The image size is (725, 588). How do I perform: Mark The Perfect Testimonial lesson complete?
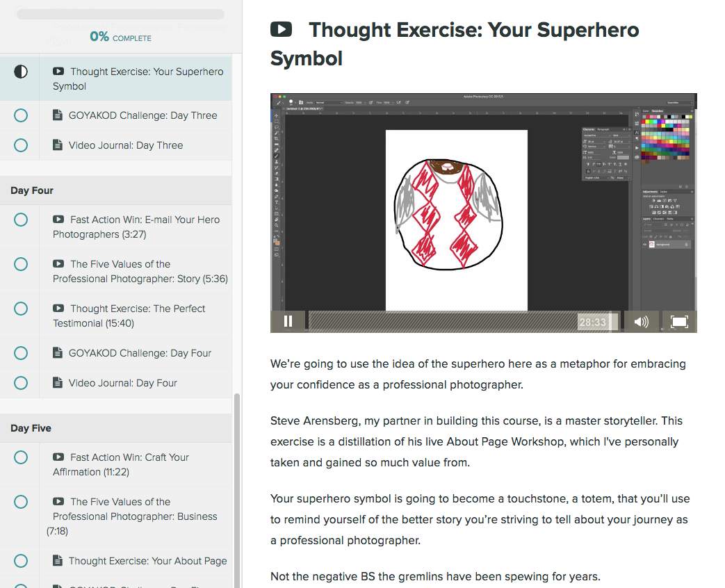[x=21, y=309]
